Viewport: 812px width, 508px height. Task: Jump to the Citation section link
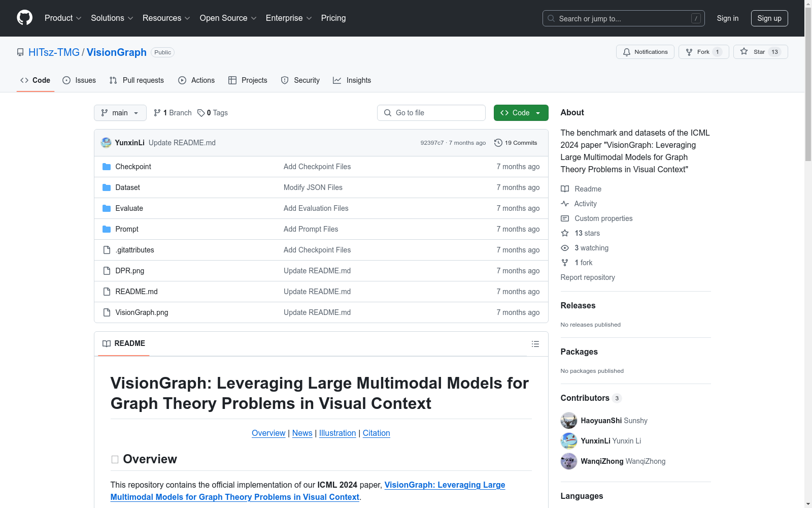click(377, 433)
